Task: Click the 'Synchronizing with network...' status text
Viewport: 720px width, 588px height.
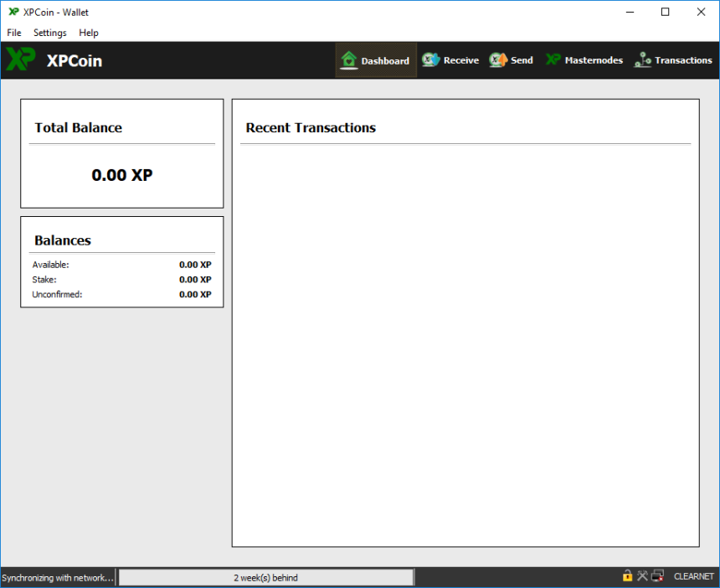Action: pyautogui.click(x=58, y=577)
